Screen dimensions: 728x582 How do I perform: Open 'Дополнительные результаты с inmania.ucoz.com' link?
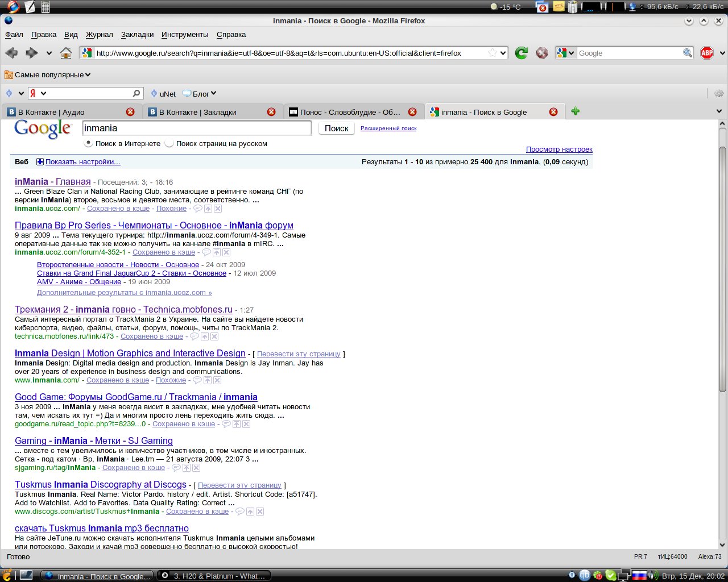(x=125, y=293)
